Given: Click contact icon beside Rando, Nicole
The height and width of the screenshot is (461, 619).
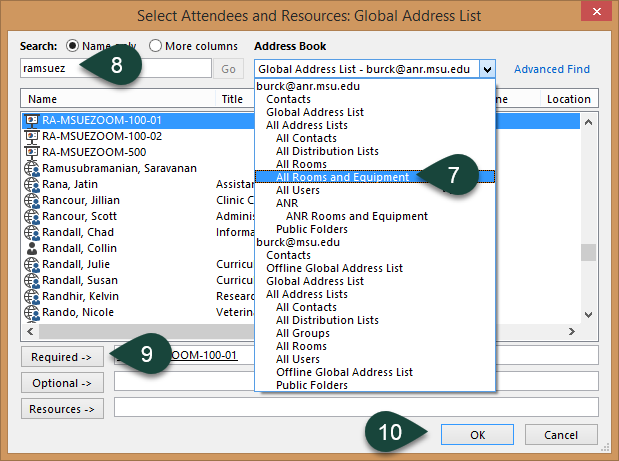Looking at the screenshot, I should 31,312.
